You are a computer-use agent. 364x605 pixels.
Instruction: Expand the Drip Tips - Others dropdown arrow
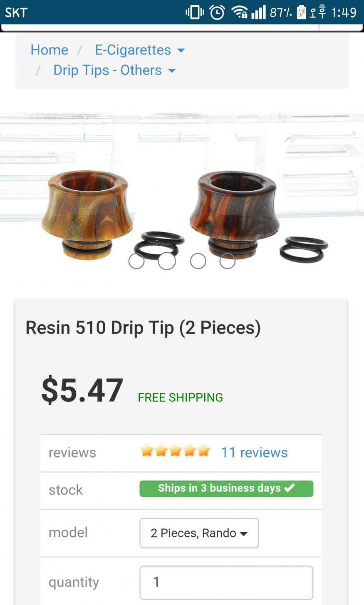click(x=172, y=71)
